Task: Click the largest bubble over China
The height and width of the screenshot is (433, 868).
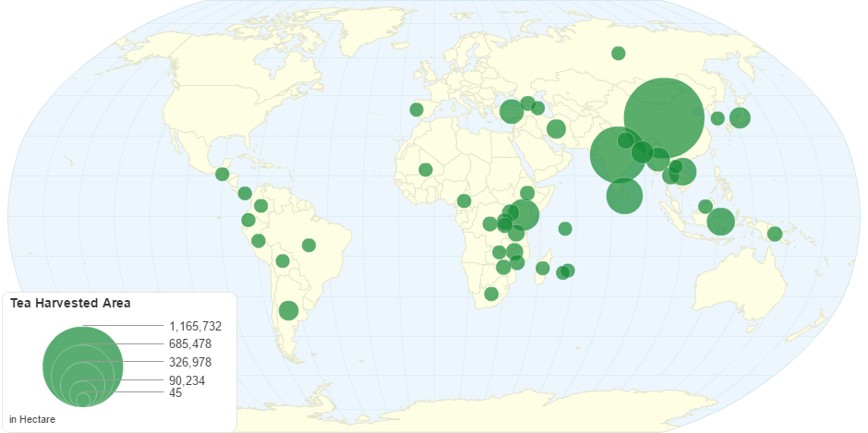Action: point(665,117)
